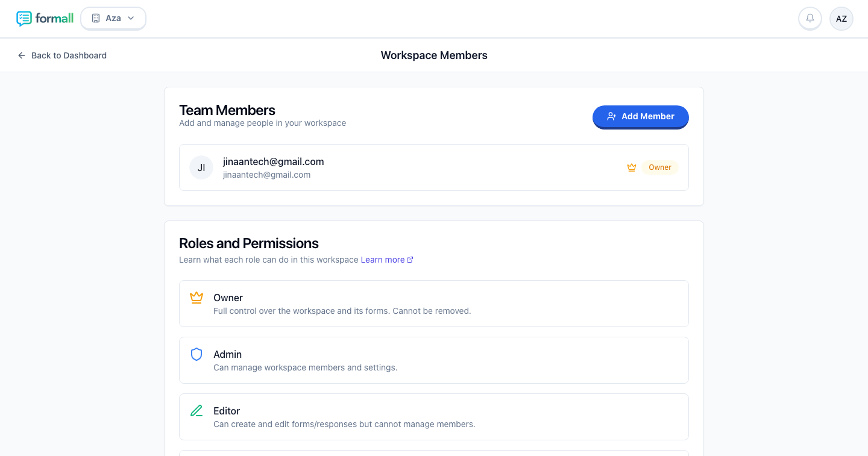Click the Workspace Members page title
The width and height of the screenshot is (868, 456).
click(x=434, y=55)
